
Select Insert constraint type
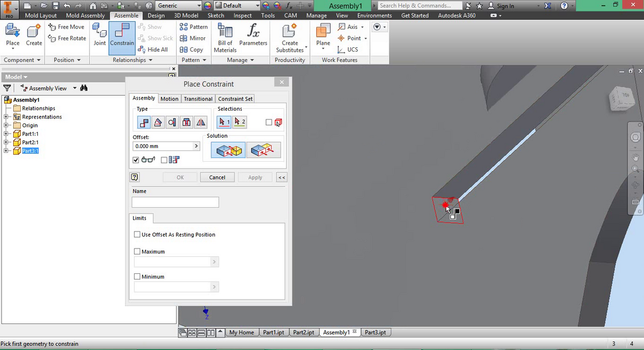[186, 122]
